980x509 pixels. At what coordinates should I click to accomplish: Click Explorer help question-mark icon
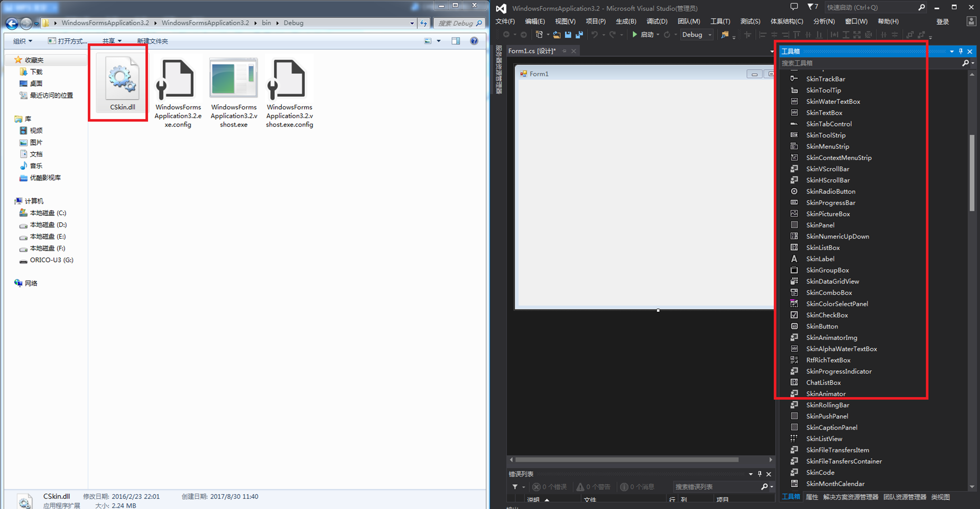coord(474,41)
